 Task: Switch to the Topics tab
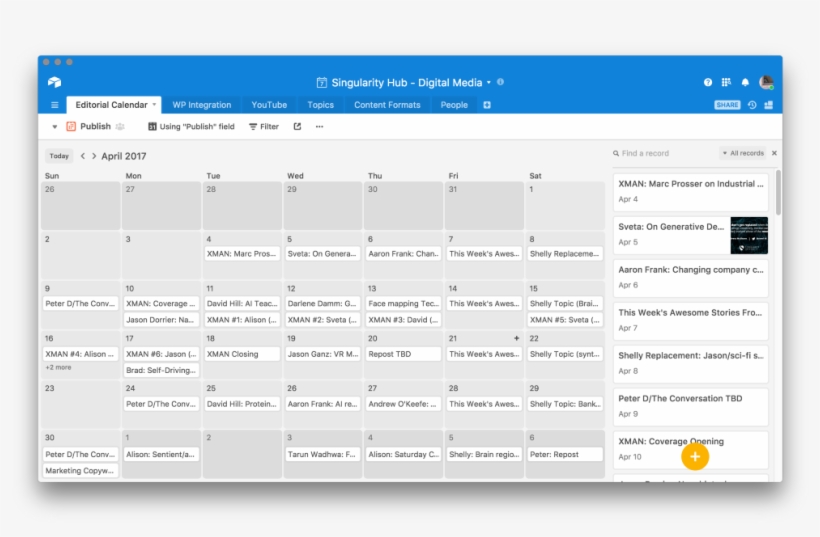321,105
